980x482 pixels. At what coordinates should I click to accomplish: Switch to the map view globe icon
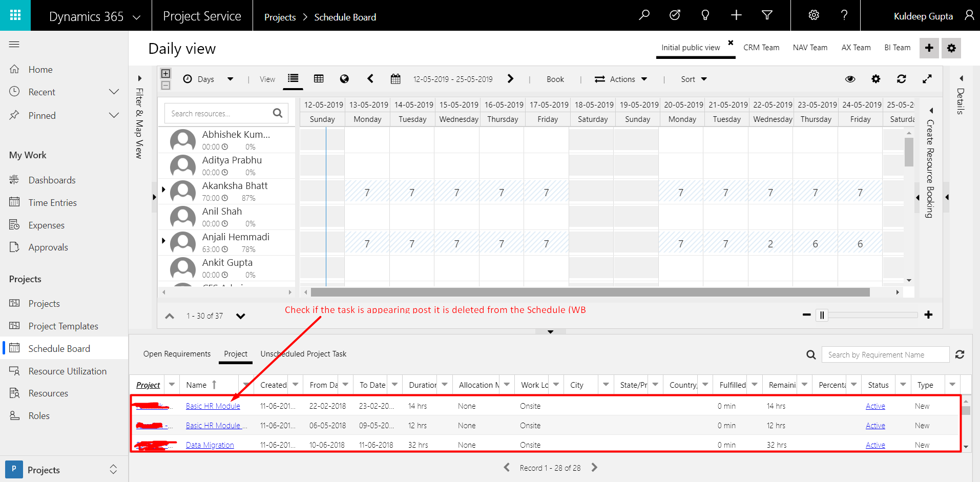344,79
